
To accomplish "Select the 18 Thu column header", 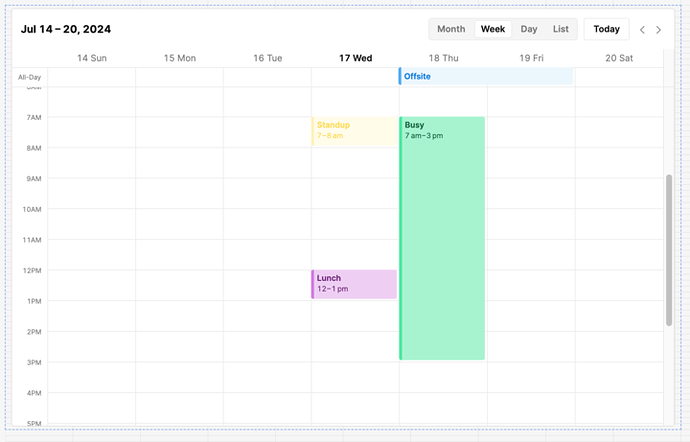I will [x=444, y=58].
